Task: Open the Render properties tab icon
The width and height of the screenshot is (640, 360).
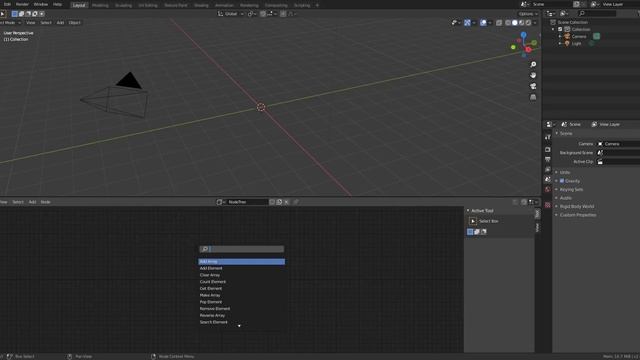Action: (x=548, y=149)
